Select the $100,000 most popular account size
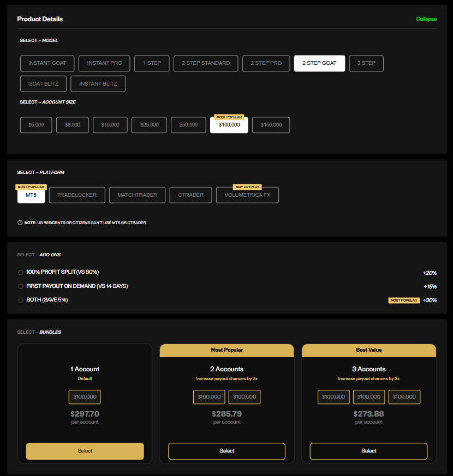The image size is (453, 476). 229,126
